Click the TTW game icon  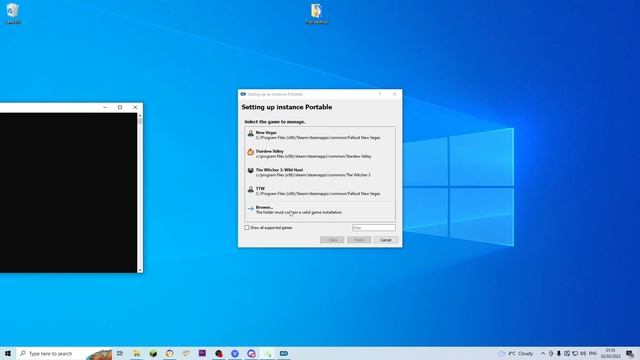pos(251,189)
